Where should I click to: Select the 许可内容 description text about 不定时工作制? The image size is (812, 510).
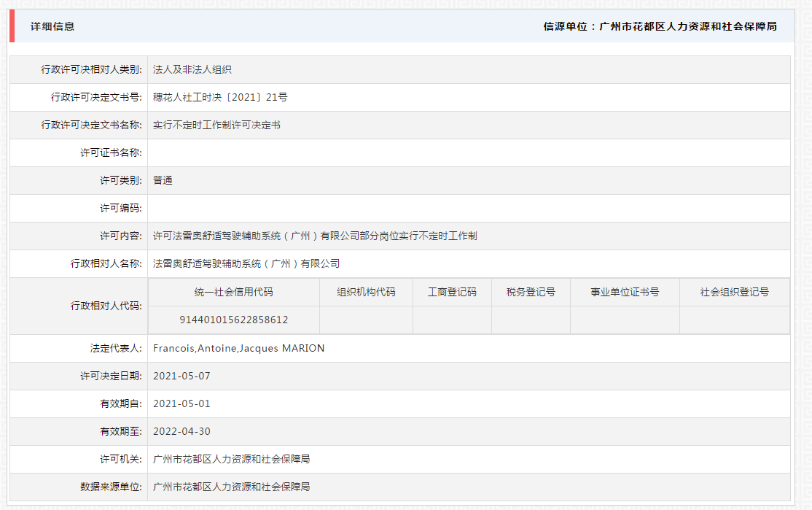click(x=315, y=236)
